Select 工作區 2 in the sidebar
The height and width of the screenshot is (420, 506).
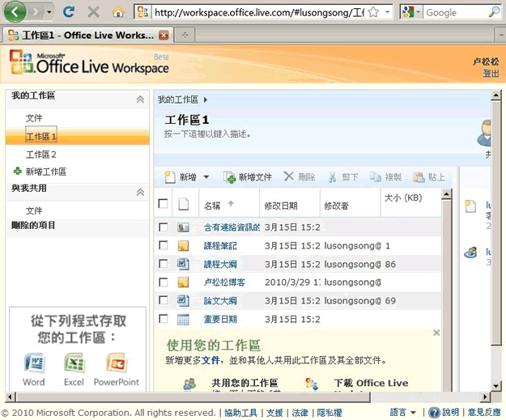coord(41,155)
